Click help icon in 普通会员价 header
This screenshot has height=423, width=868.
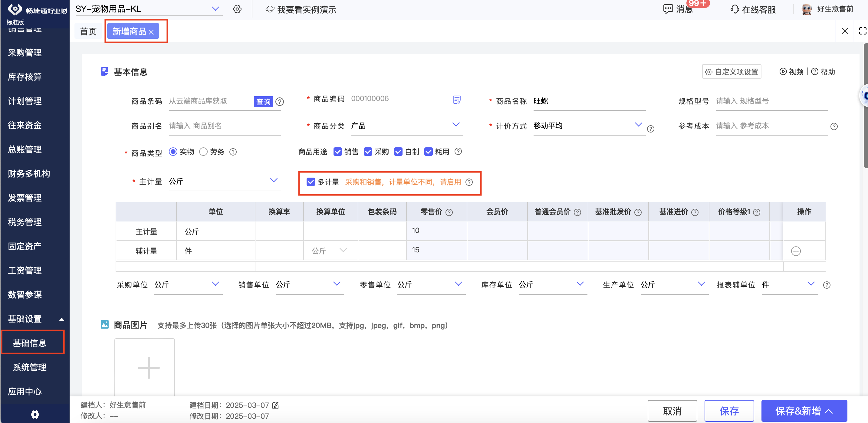click(x=577, y=212)
